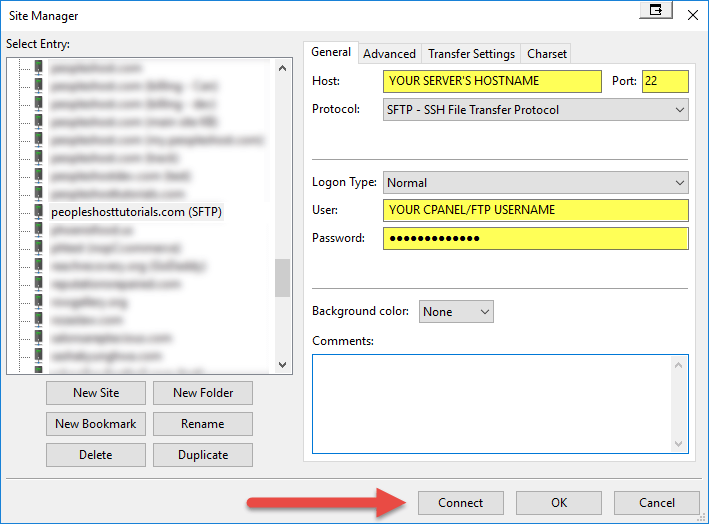Click into the Password field
The width and height of the screenshot is (709, 524).
(x=535, y=238)
